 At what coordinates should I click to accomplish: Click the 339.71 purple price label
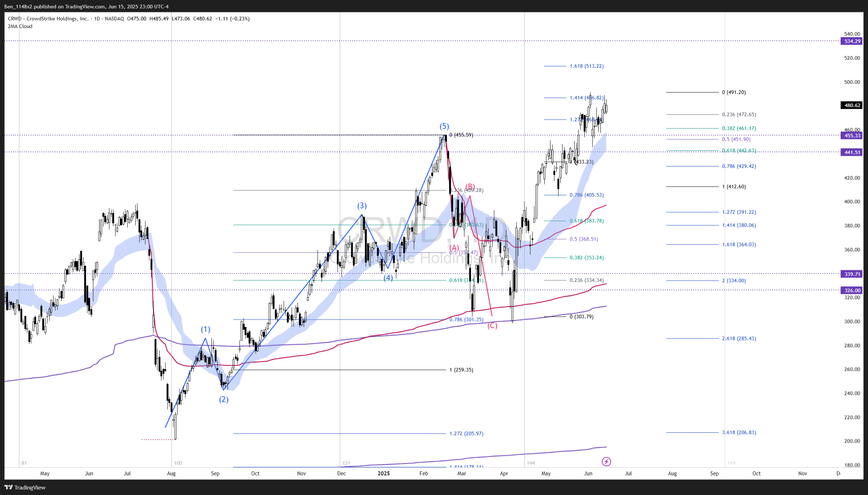(852, 274)
